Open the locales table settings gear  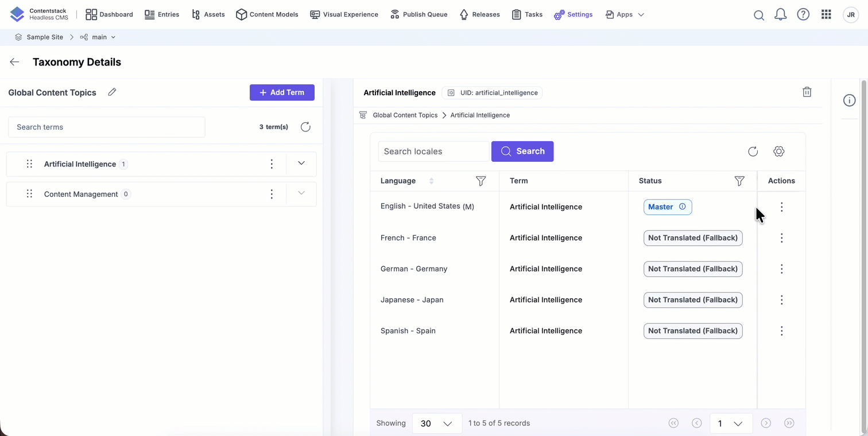pos(779,151)
